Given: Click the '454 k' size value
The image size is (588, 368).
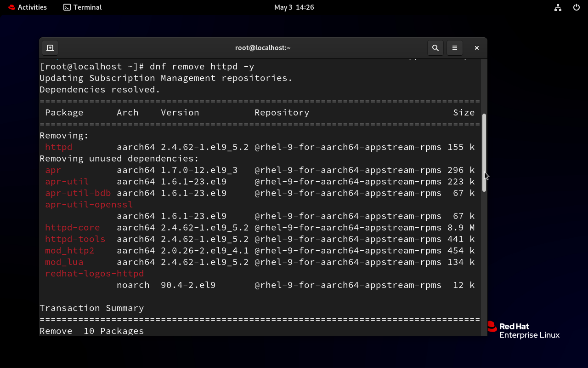Looking at the screenshot, I should [x=461, y=251].
